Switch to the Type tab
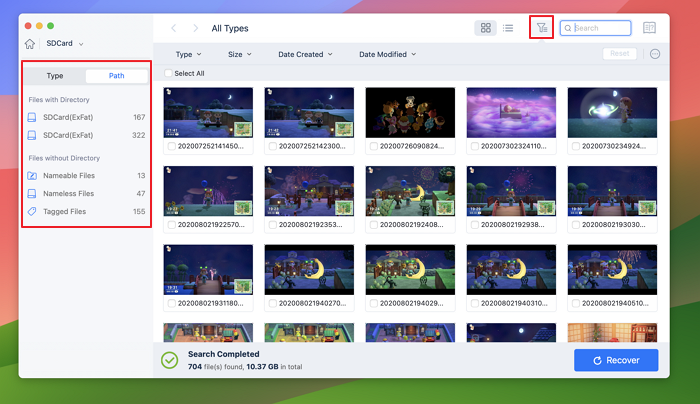The width and height of the screenshot is (700, 404). [x=55, y=76]
